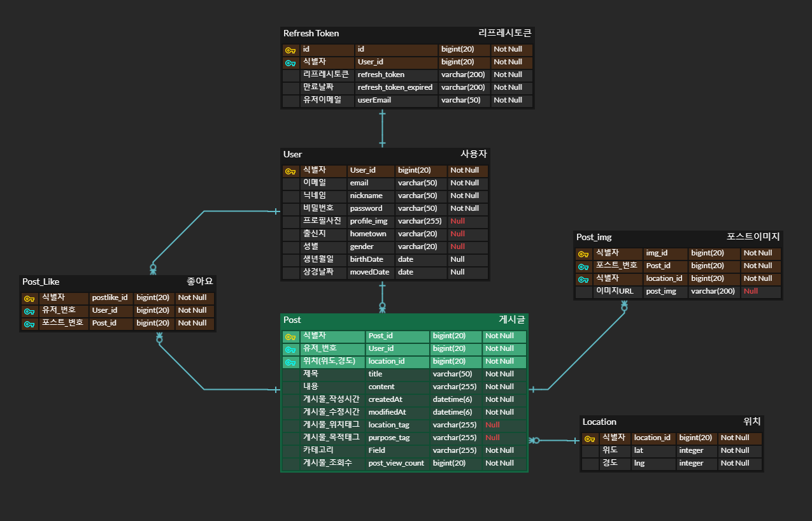Select the movedDate column name
Viewport: 812px width, 521px height.
370,272
